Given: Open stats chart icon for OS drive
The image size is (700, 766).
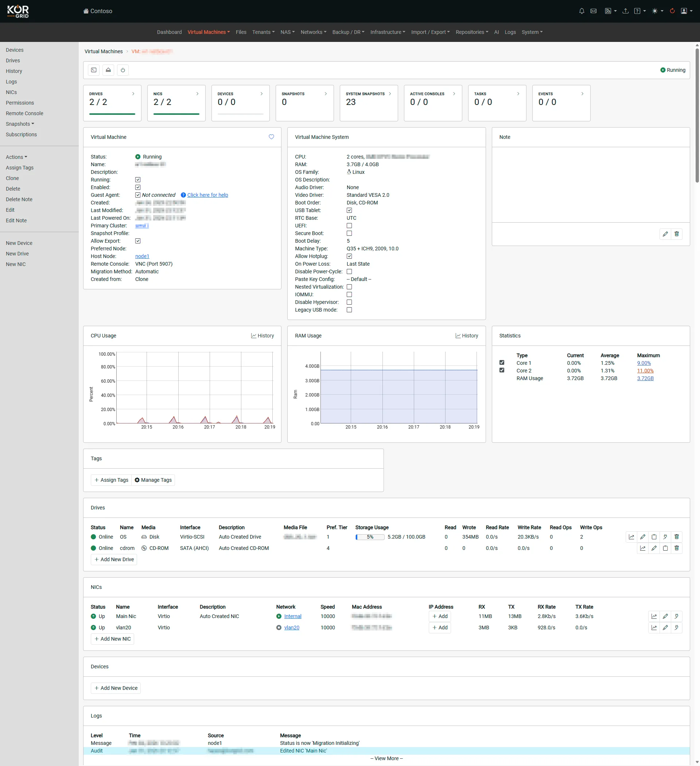Looking at the screenshot, I should [631, 537].
